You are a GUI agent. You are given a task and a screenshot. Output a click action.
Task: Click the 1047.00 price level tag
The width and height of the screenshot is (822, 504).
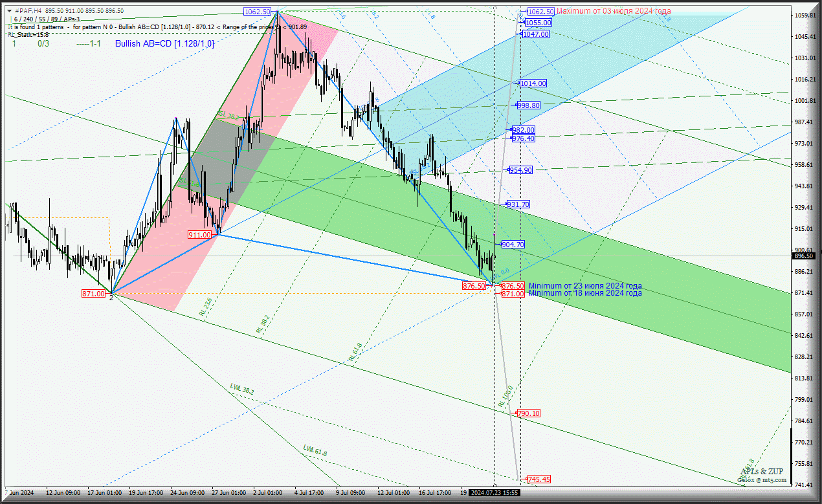pyautogui.click(x=536, y=34)
